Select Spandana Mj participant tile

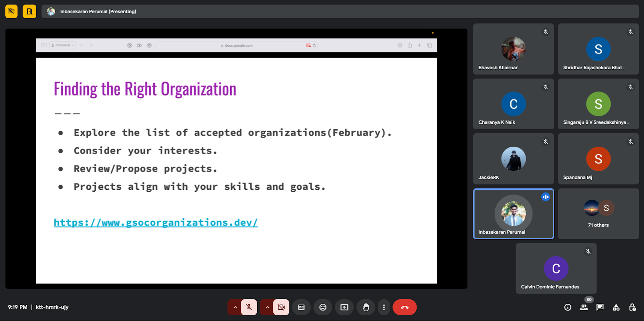point(599,159)
